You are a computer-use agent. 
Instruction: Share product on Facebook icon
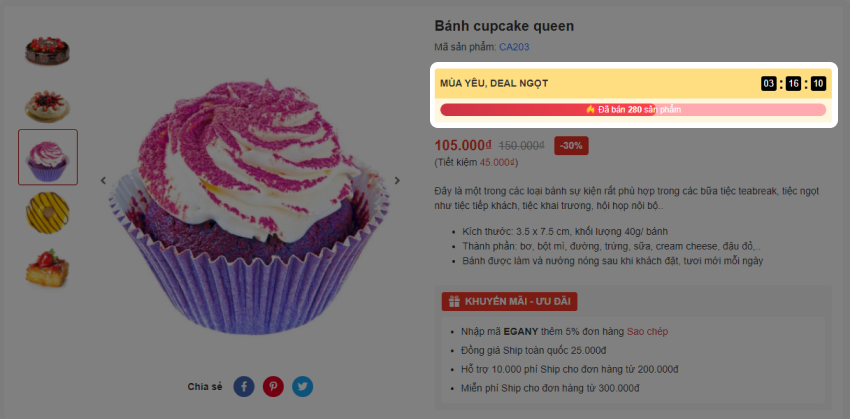[x=244, y=387]
